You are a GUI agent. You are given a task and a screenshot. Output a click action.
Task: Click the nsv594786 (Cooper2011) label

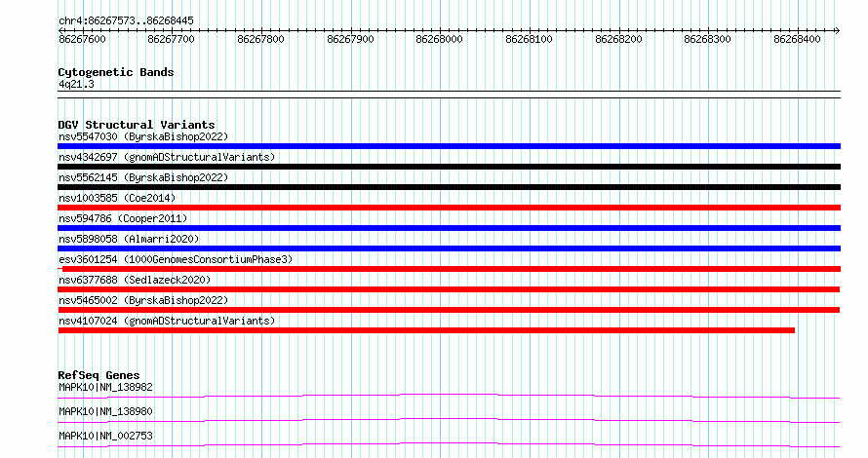pos(123,218)
